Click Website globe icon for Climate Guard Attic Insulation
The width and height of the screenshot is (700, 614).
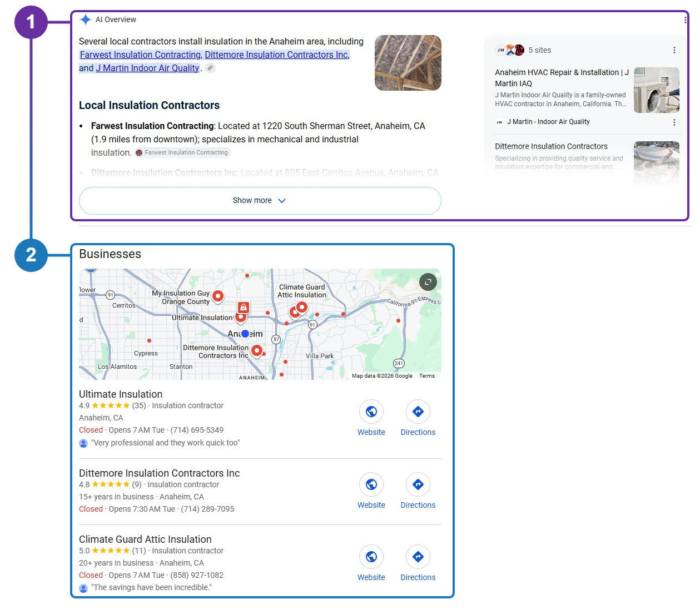371,557
